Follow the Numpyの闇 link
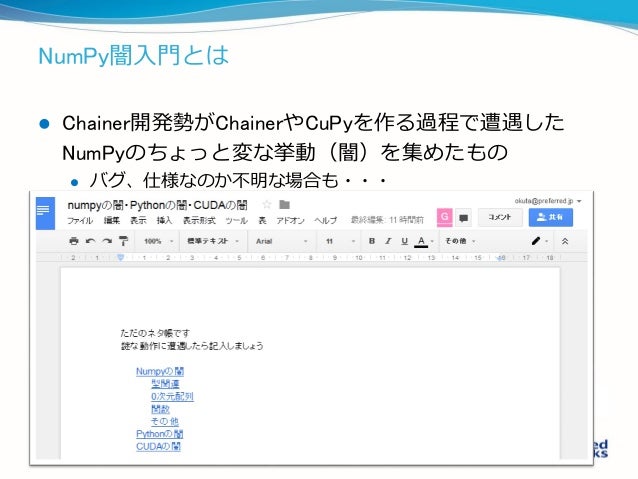Screen dimensions: 638x479 (160, 371)
